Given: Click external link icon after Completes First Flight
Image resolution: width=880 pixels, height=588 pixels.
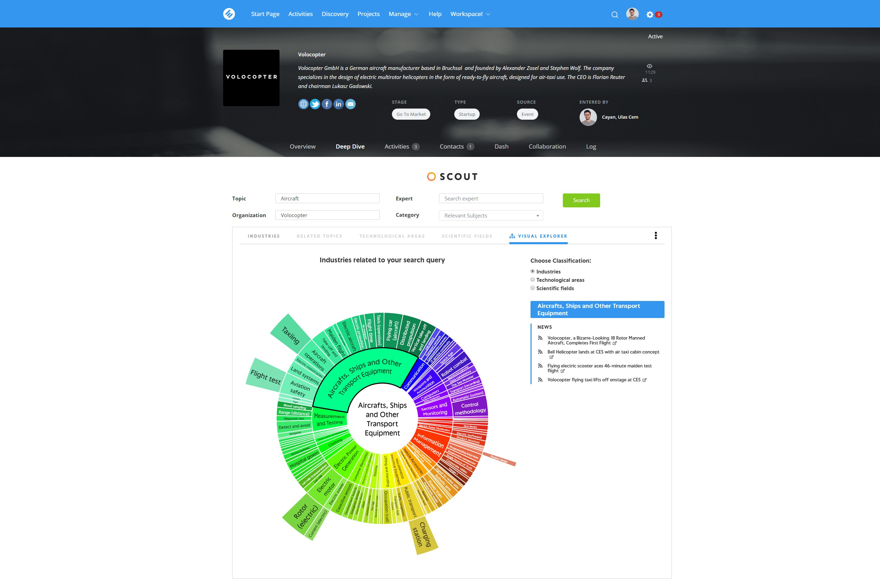Looking at the screenshot, I should 614,343.
